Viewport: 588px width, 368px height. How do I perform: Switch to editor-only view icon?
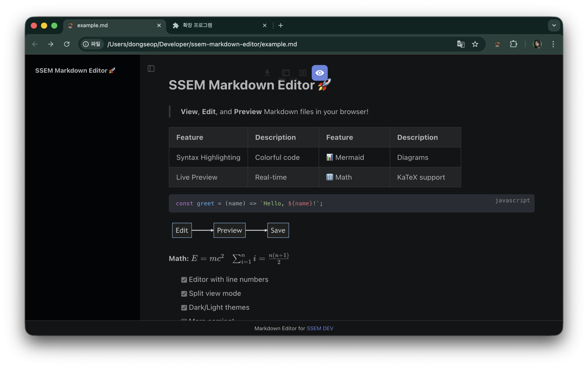coord(286,73)
